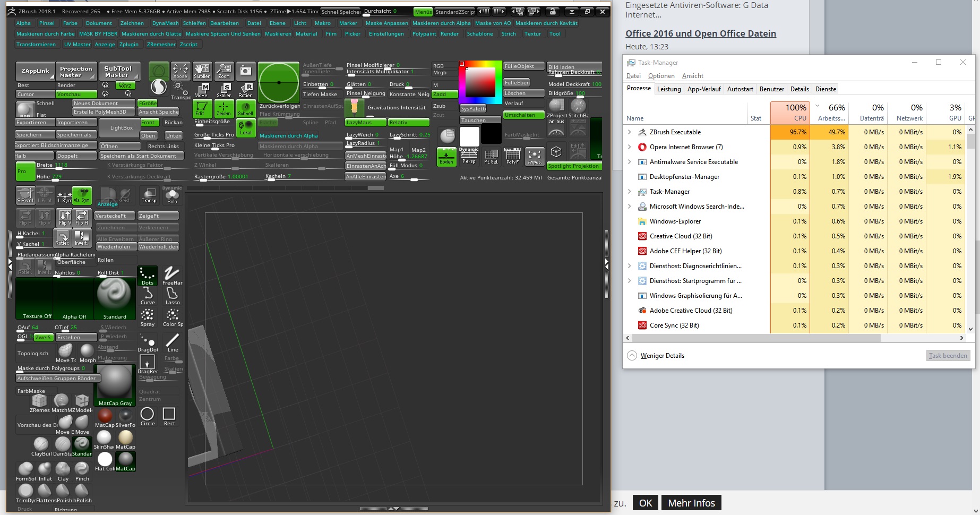The width and height of the screenshot is (980, 515).
Task: Select the DragRect stroke icon
Action: point(147,364)
